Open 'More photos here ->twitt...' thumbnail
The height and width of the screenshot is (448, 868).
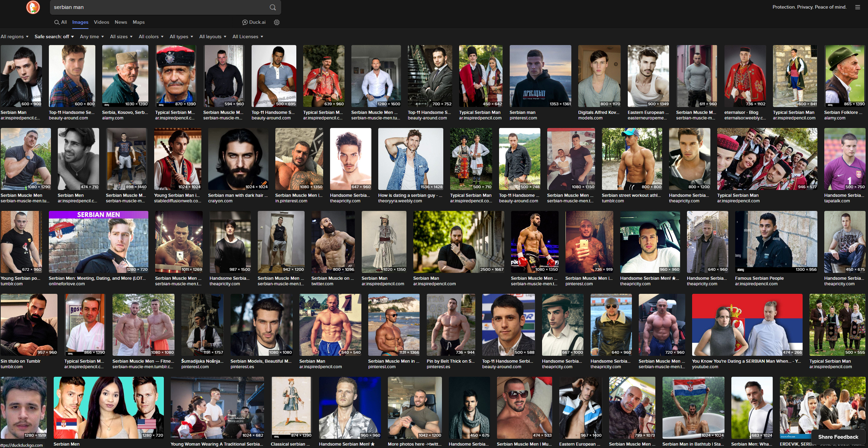[415, 407]
